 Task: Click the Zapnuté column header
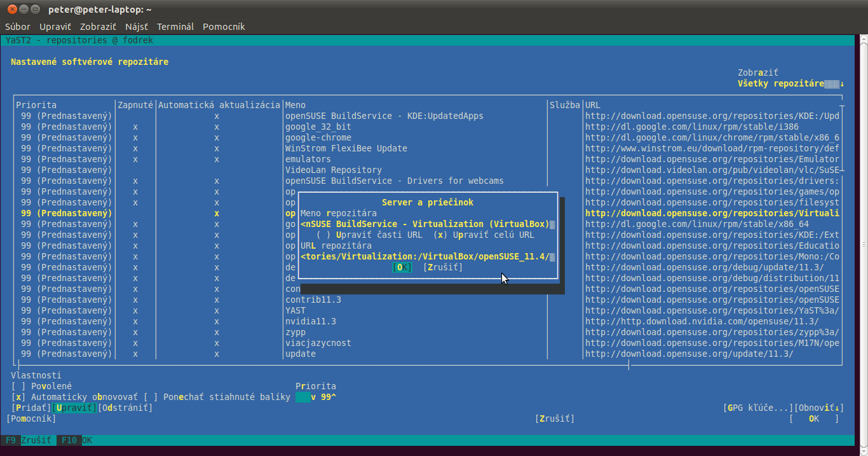coord(135,105)
